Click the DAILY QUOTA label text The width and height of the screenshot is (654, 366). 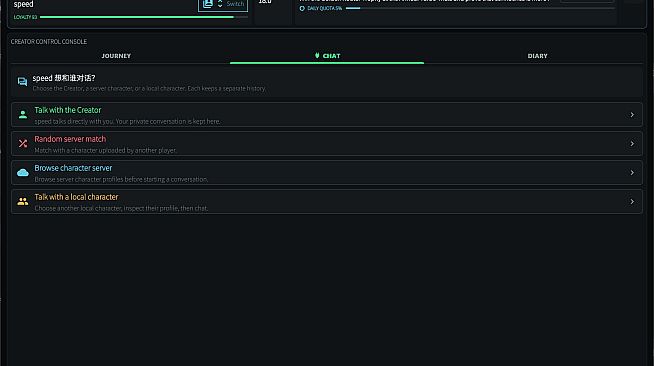(324, 8)
